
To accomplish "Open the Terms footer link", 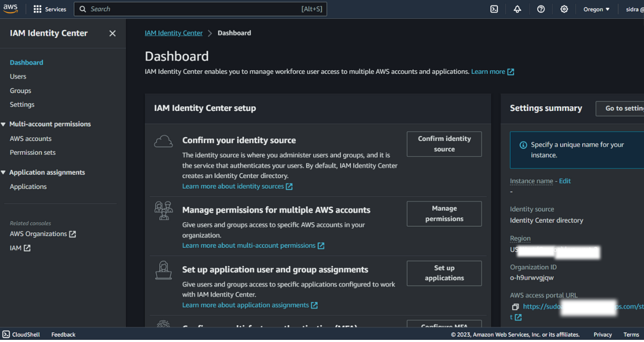I will (x=631, y=334).
